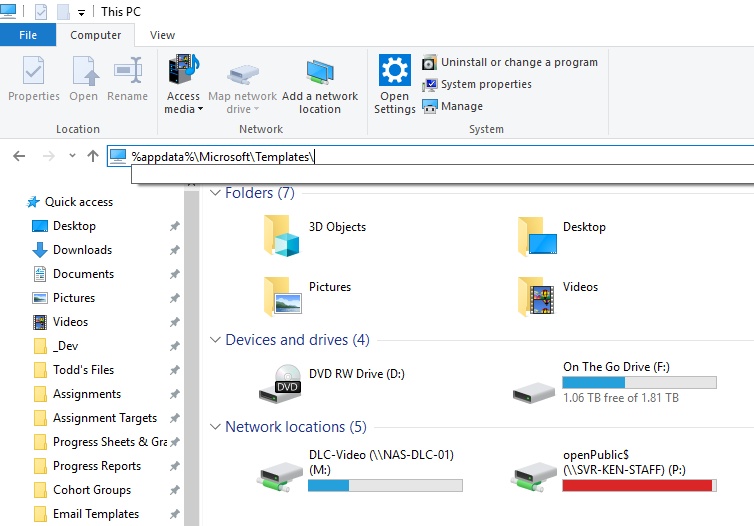754x526 pixels.
Task: Click On The Go Drive capacity bar
Action: pos(640,382)
